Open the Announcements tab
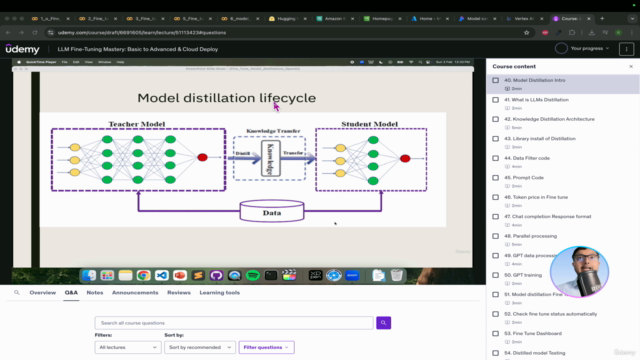Viewport: 640px width, 360px height. (x=135, y=293)
